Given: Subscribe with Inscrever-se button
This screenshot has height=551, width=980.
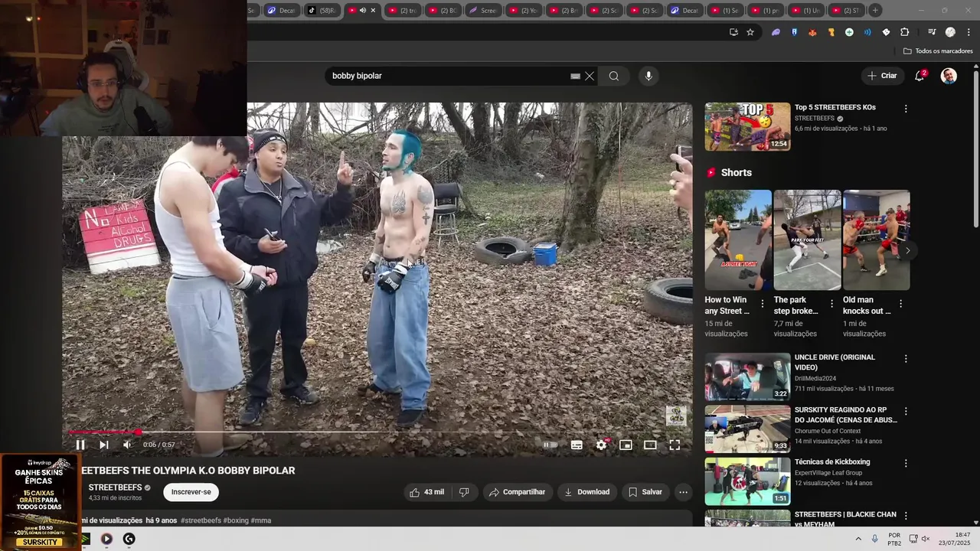Looking at the screenshot, I should (x=191, y=492).
